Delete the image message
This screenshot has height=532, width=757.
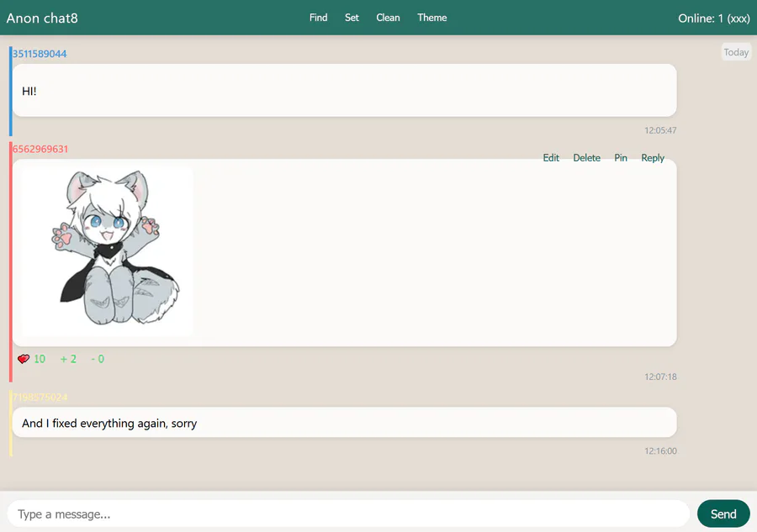586,158
